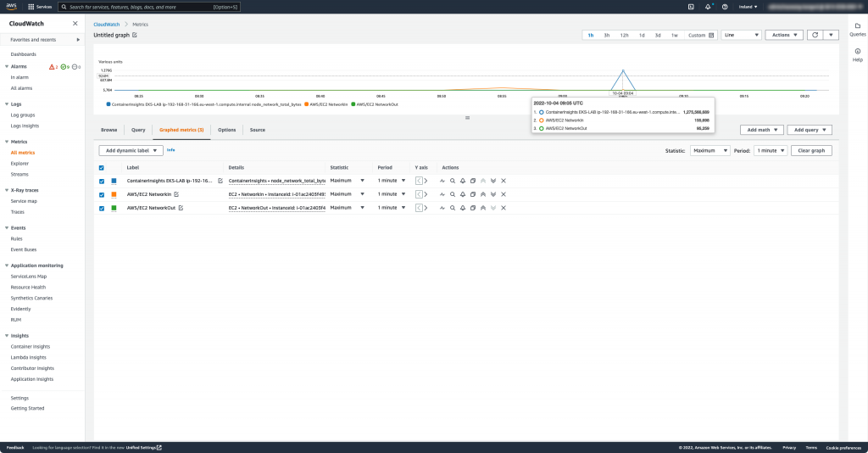Open the Add math dropdown

click(x=762, y=130)
